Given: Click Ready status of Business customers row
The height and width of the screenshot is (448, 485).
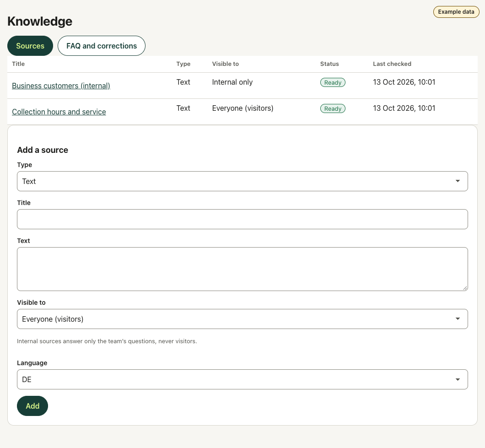Looking at the screenshot, I should 333,83.
